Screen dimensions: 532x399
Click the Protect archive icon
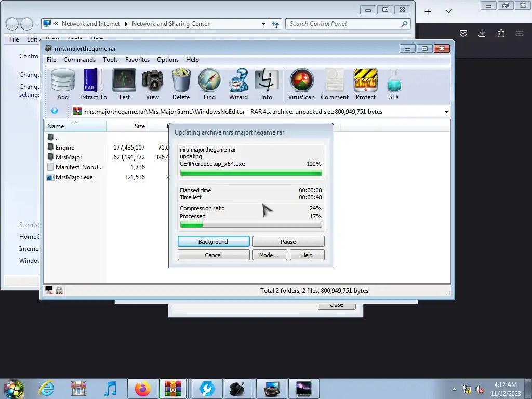(x=365, y=84)
